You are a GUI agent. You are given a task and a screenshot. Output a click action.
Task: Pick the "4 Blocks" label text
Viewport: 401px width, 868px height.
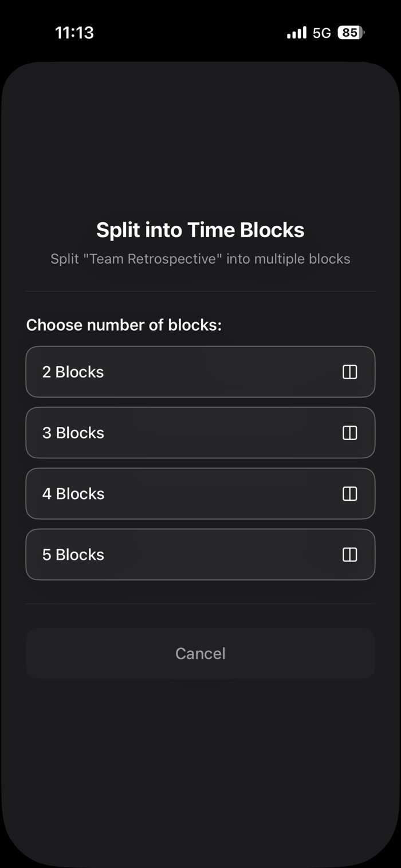click(73, 493)
